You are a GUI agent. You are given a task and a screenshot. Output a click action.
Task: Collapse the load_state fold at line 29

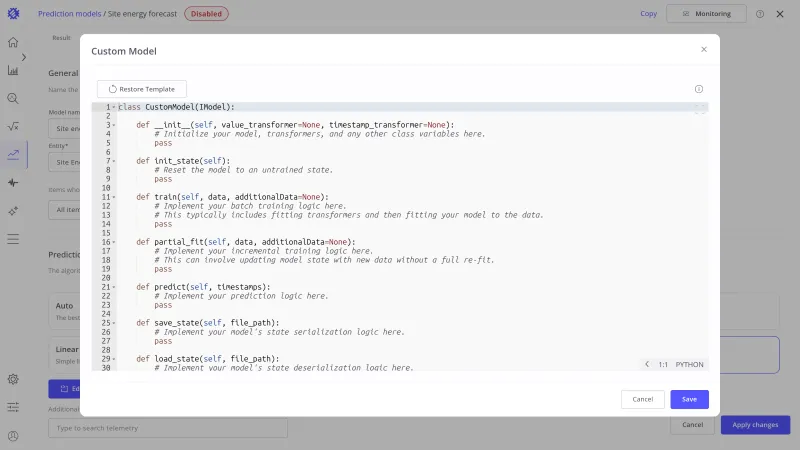(x=114, y=359)
